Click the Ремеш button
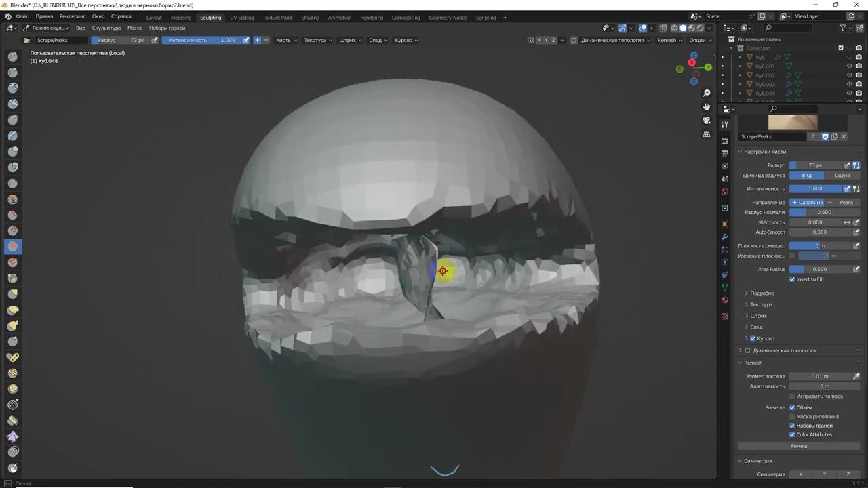This screenshot has width=868, height=488. click(x=799, y=446)
